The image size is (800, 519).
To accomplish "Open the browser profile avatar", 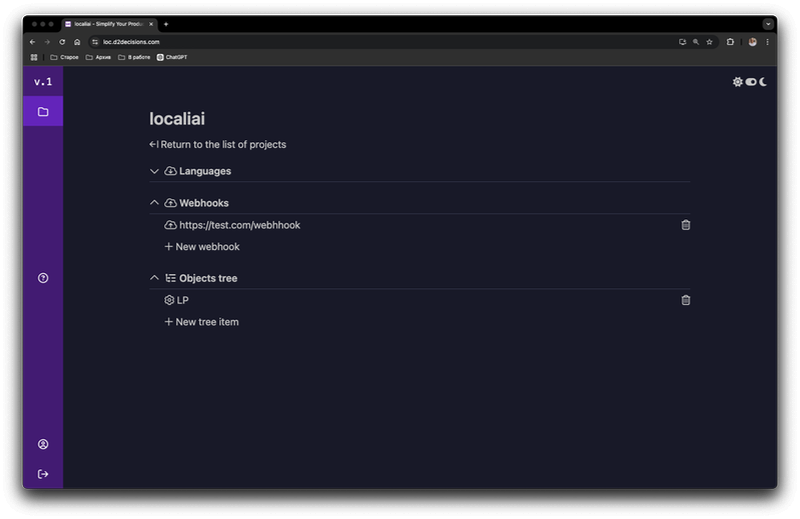I will pos(753,42).
